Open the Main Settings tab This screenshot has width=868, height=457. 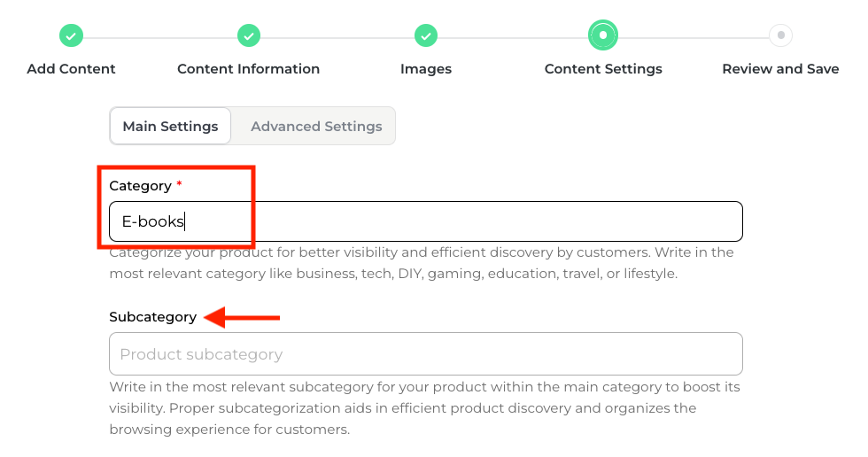click(x=170, y=126)
